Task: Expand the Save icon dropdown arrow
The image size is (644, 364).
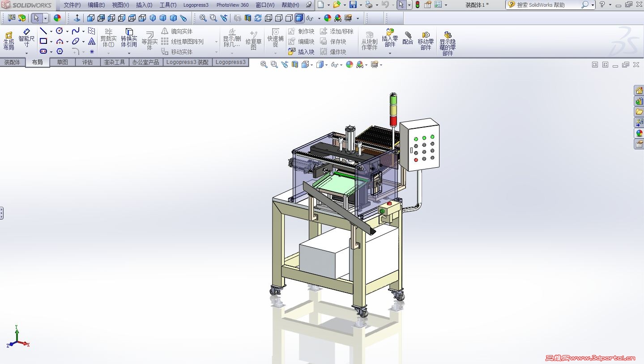Action: click(x=360, y=5)
